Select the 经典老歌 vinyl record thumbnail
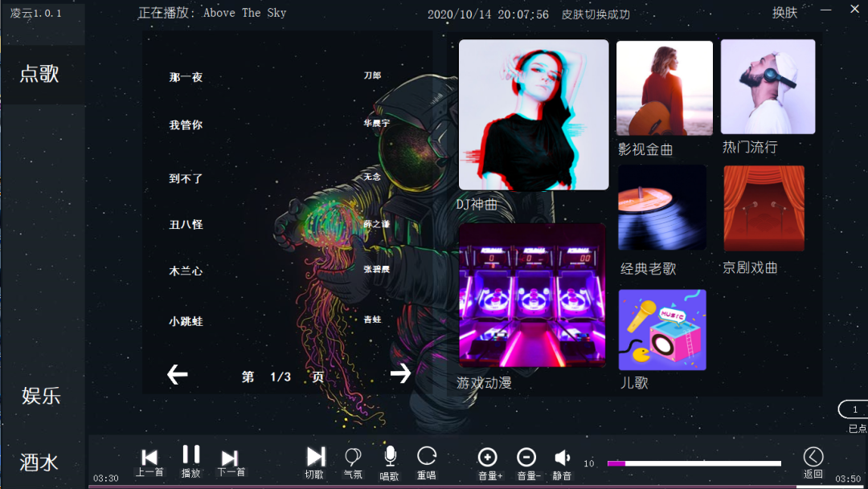Screen dimensions: 868x489 point(662,208)
